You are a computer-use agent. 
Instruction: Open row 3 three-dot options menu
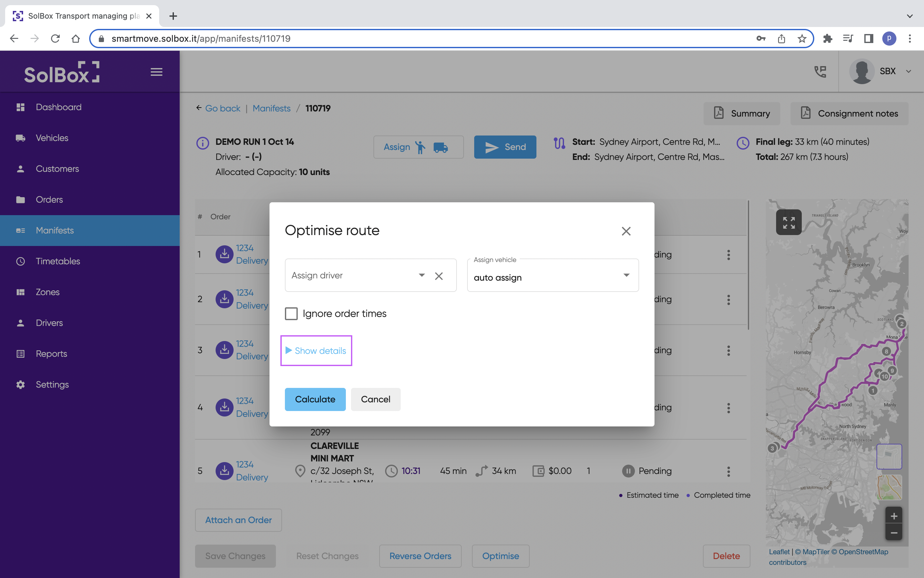[x=729, y=351]
